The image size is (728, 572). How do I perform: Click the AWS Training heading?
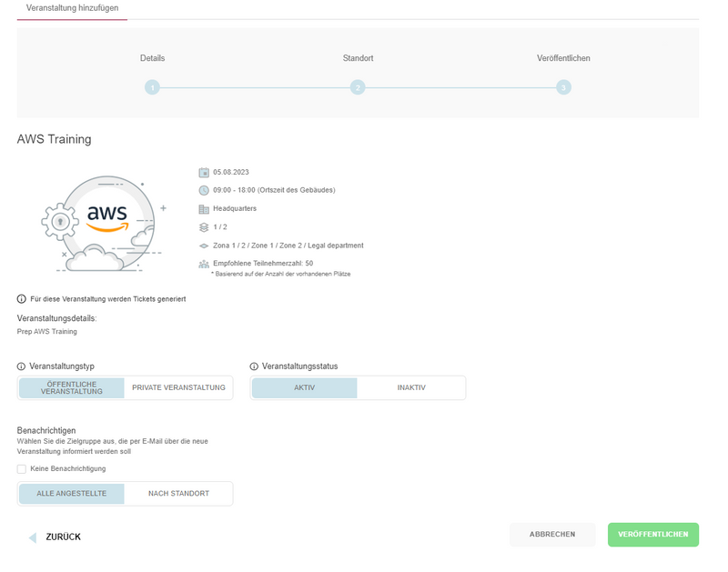(x=54, y=139)
